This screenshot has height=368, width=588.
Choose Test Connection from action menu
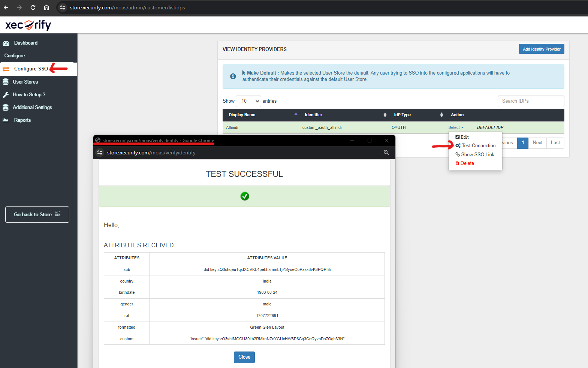[x=475, y=146]
